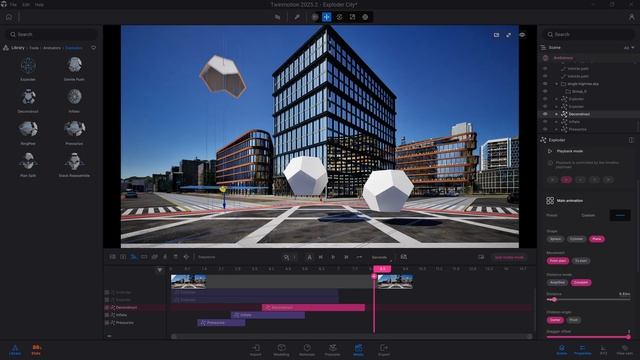This screenshot has height=360, width=640.
Task: Jump to next keyframe in timeline
Action: (x=346, y=257)
